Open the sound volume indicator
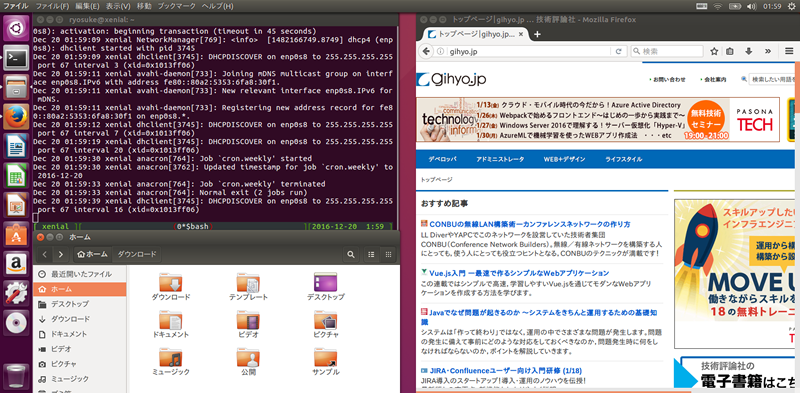 (x=751, y=6)
